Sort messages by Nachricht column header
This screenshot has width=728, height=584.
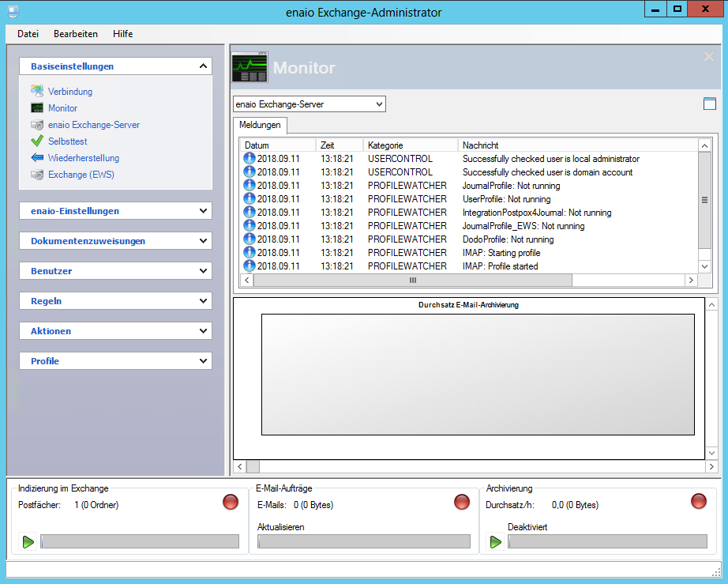coord(578,145)
